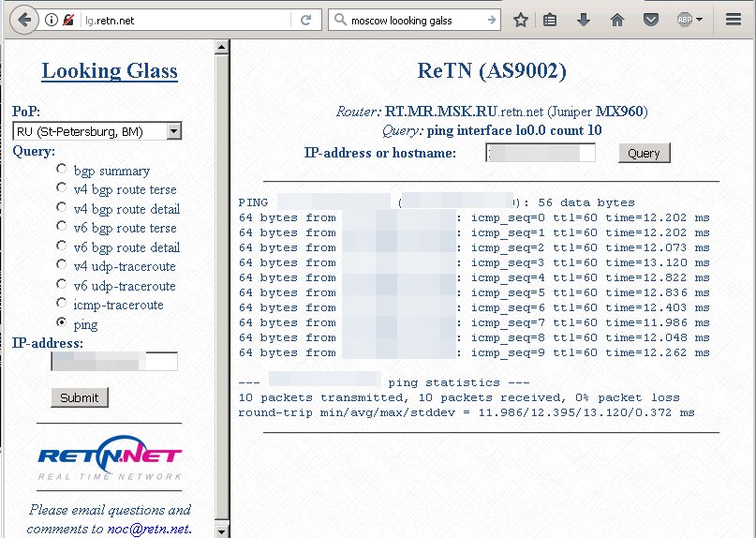Click the icmp_seq=7 time=11.986 line

(474, 322)
